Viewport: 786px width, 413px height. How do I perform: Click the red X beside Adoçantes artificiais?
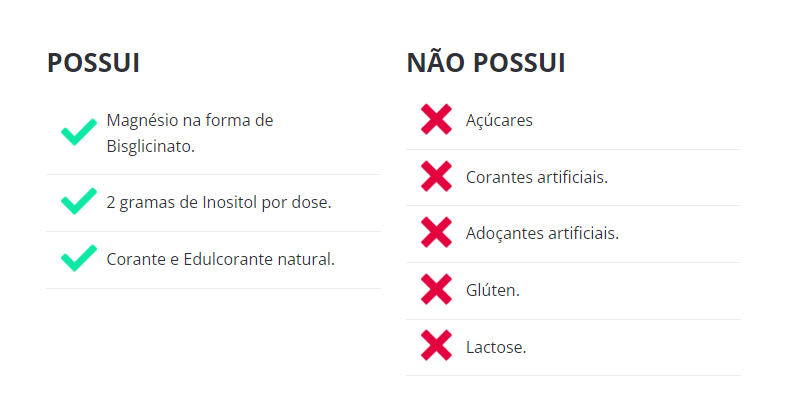[x=436, y=234]
